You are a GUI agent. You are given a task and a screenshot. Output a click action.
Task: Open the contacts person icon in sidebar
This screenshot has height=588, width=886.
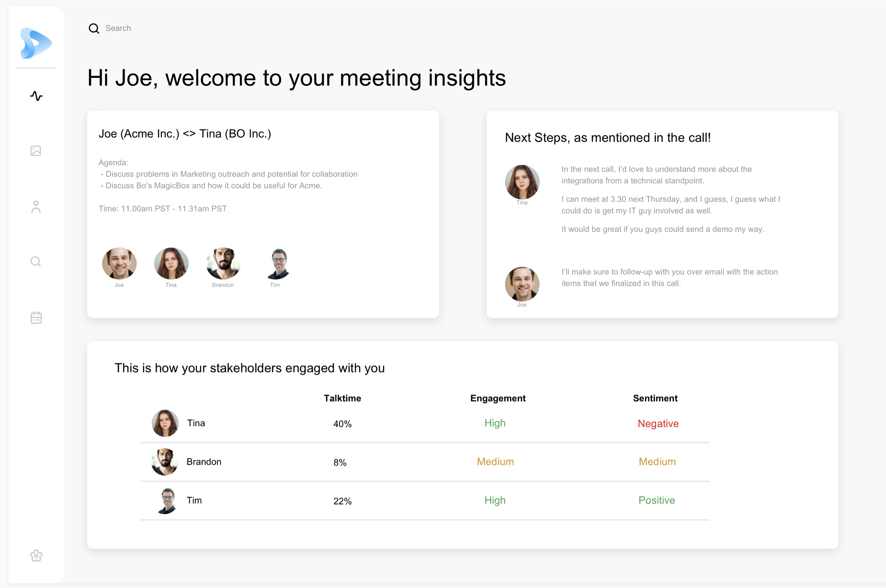coord(36,207)
